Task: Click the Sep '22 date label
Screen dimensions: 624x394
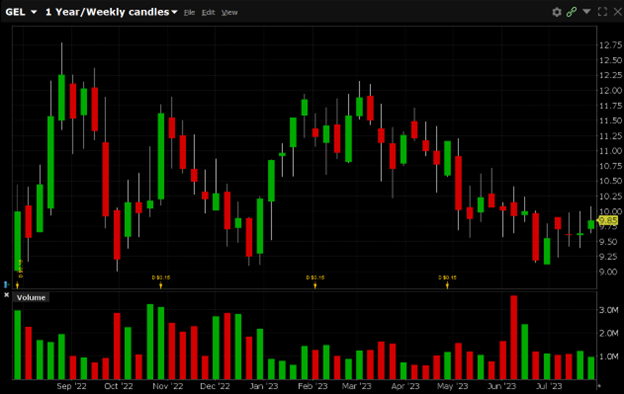Action: 71,386
